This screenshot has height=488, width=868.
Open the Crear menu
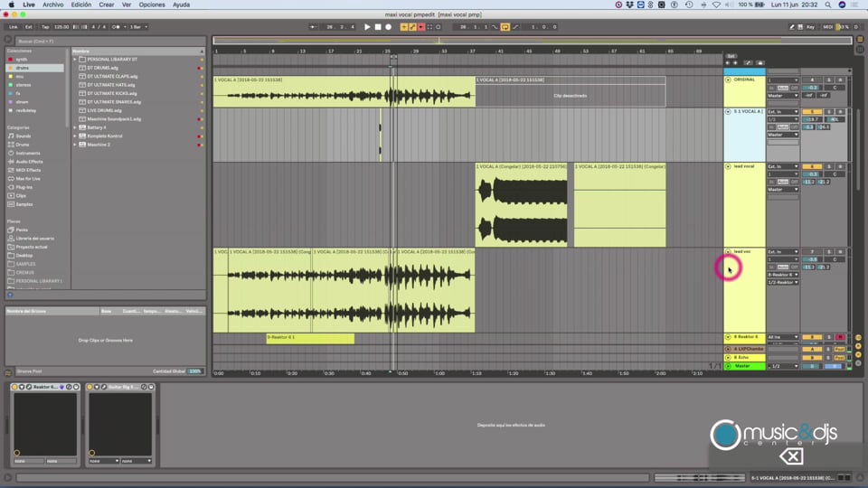point(107,5)
